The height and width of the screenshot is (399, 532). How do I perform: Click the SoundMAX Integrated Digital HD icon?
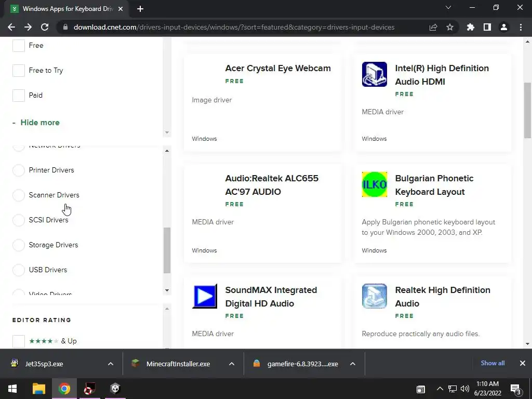205,296
